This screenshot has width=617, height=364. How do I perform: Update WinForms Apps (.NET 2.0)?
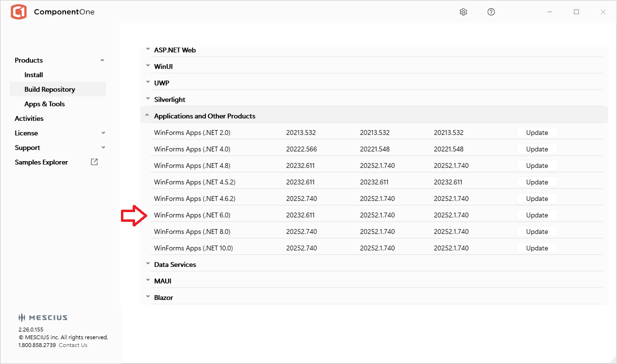(537, 132)
